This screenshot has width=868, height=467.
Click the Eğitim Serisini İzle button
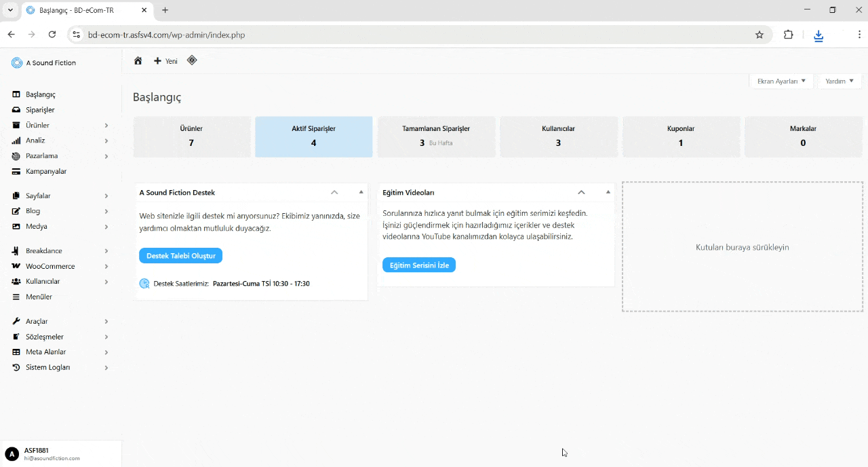pyautogui.click(x=419, y=265)
